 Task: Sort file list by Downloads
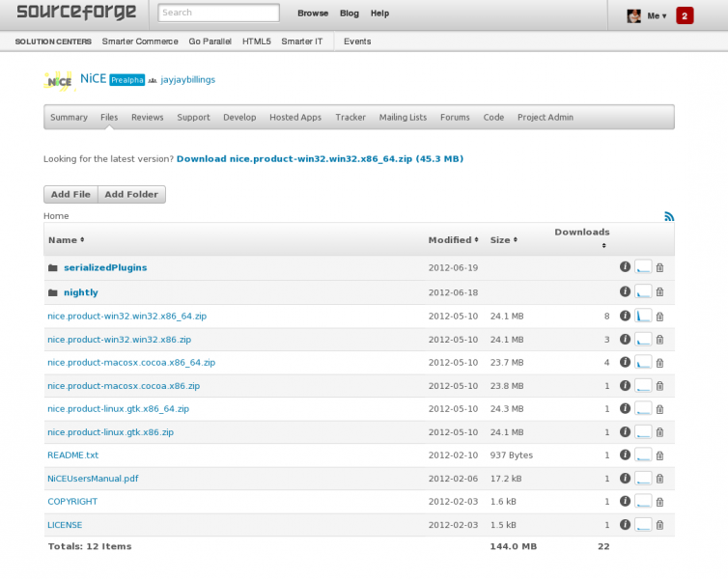point(582,237)
